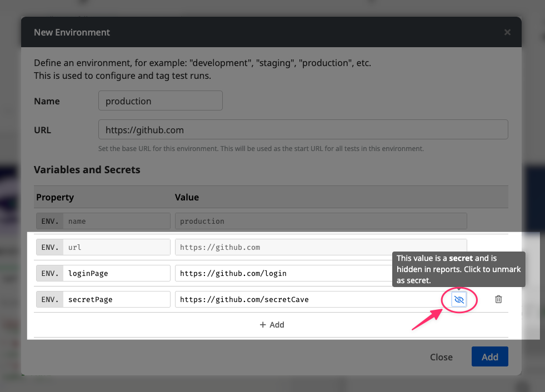
Task: Click the url row value field
Action: (321, 247)
